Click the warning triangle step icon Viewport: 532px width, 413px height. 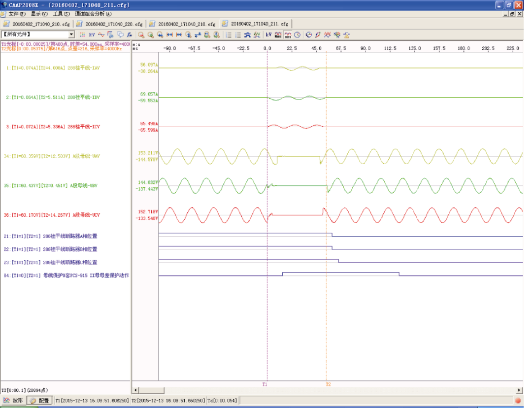point(347,35)
